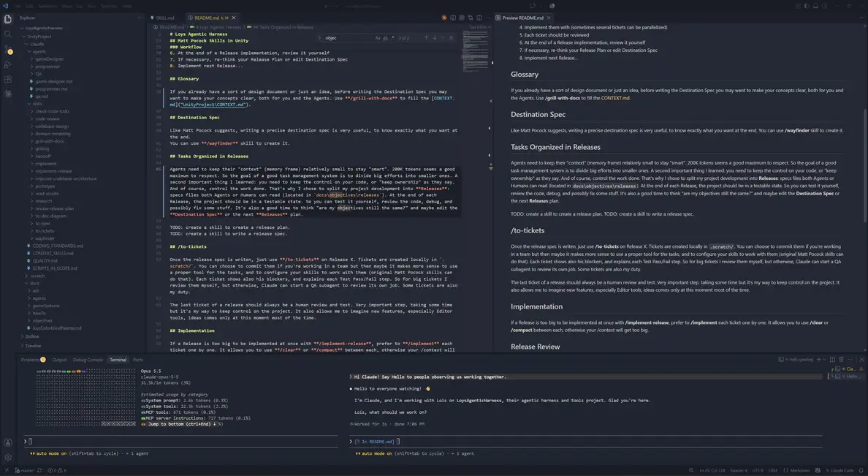The width and height of the screenshot is (868, 476).
Task: Toggle primary side bar layout icon
Action: [806, 6]
